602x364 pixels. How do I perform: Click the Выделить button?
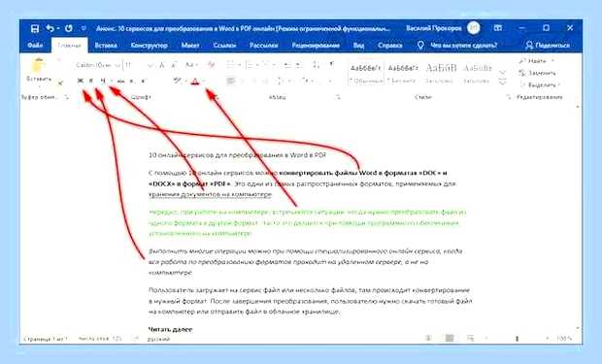point(540,84)
